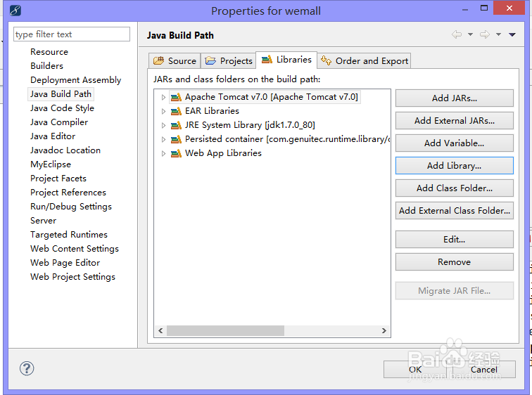Click the JRE System Library icon
532x395 pixels.
pos(176,125)
